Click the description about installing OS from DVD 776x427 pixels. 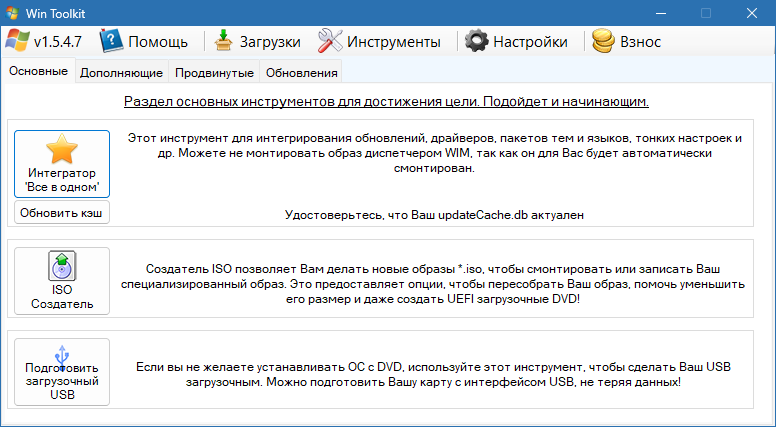pos(433,375)
